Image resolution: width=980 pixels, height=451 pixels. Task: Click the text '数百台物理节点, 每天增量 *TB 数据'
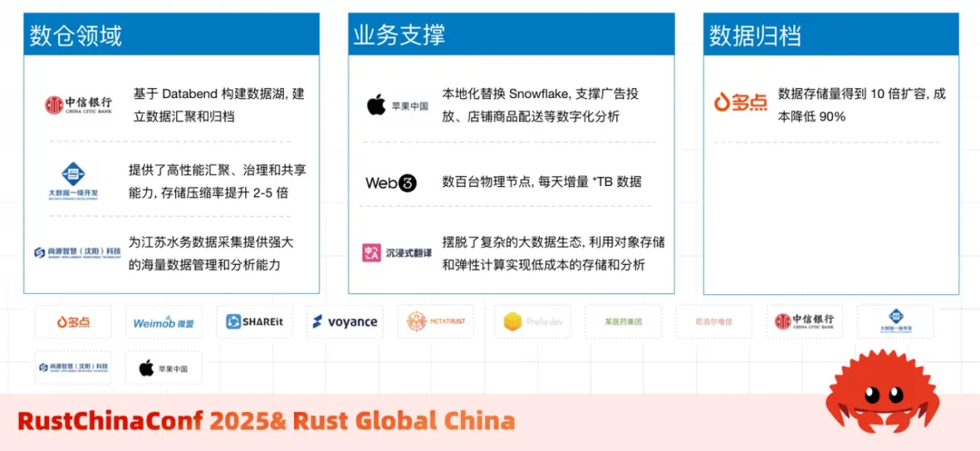coord(542,182)
